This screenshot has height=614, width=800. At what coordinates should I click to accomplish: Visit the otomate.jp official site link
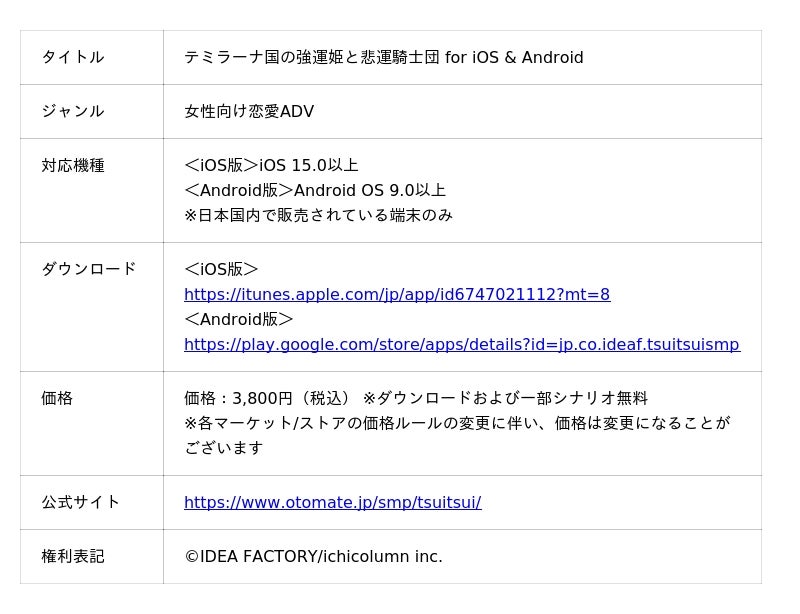click(x=332, y=502)
